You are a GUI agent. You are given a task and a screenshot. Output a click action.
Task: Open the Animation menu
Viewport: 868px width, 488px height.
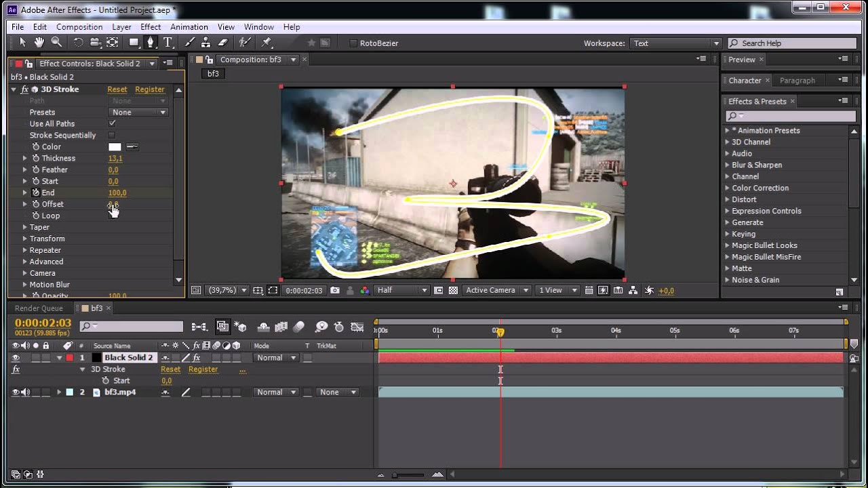tap(189, 27)
